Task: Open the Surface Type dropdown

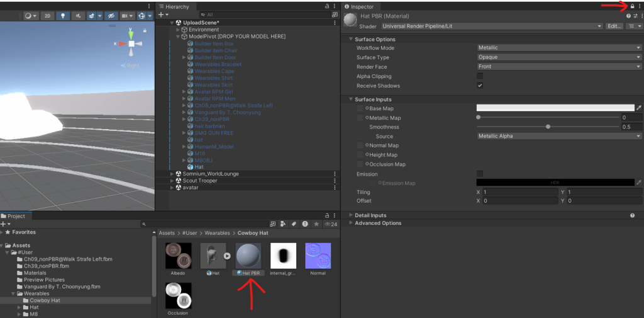Action: 558,57
